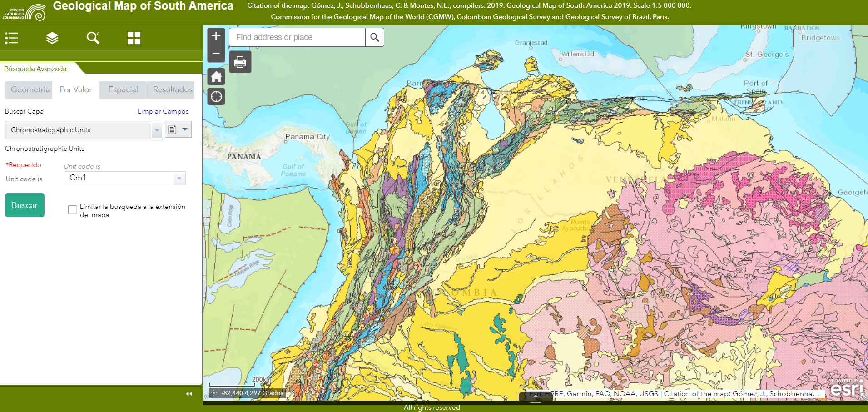
Task: Open the Cm1 unit code dropdown
Action: (x=179, y=179)
